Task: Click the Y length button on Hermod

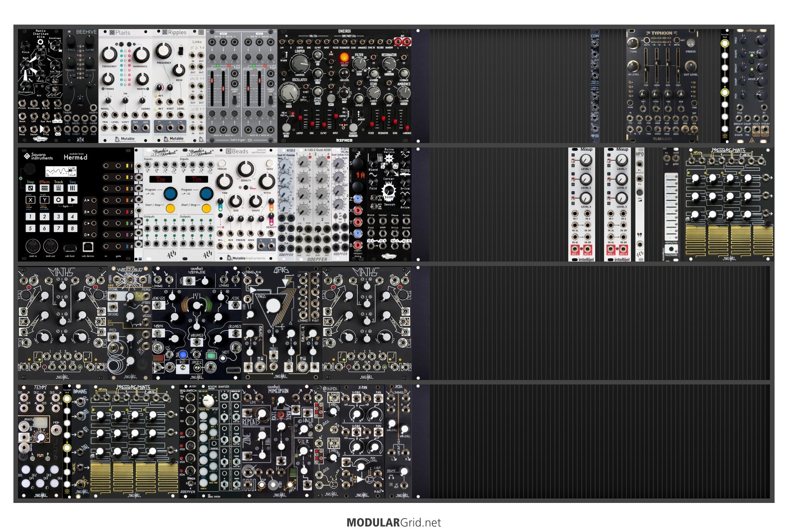Action: [x=44, y=200]
